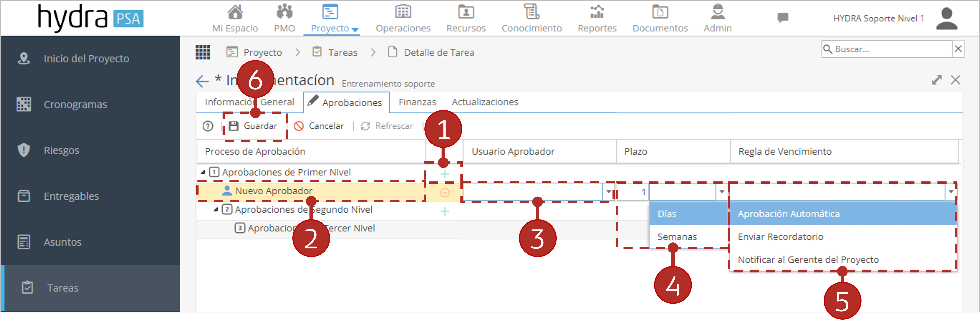Open the Usuario Aprobador dropdown arrow

click(608, 191)
